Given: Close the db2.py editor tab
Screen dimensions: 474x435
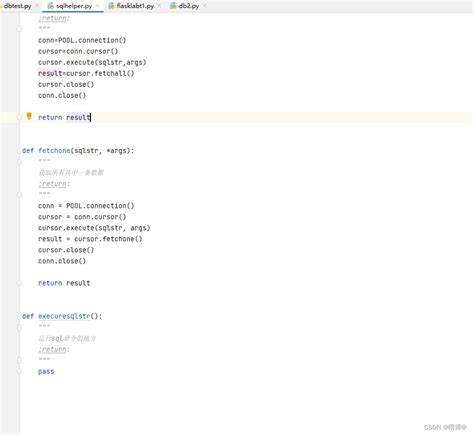Looking at the screenshot, I should pyautogui.click(x=204, y=6).
